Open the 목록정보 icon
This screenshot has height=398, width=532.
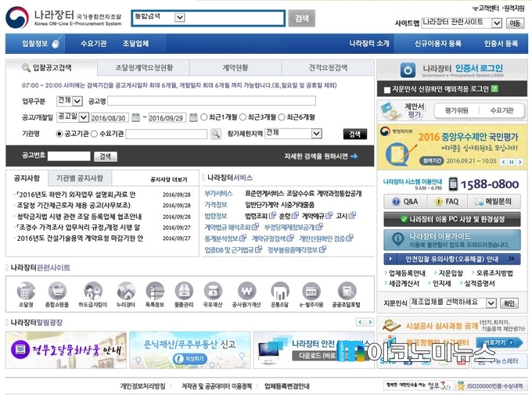tap(155, 291)
